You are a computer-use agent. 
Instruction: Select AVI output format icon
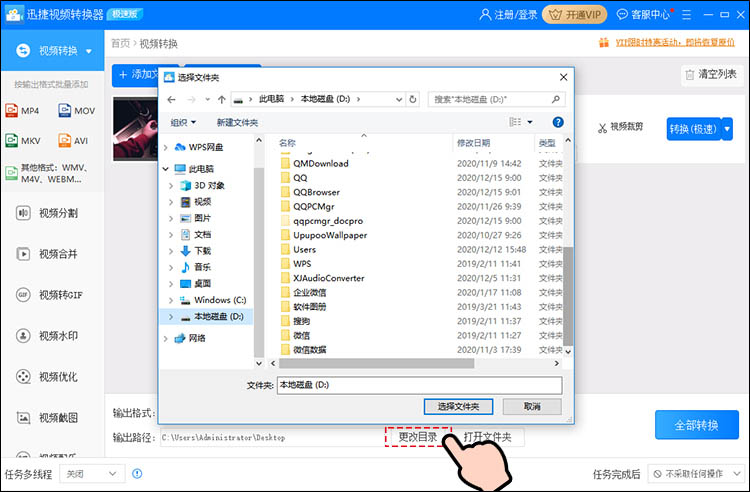point(65,141)
